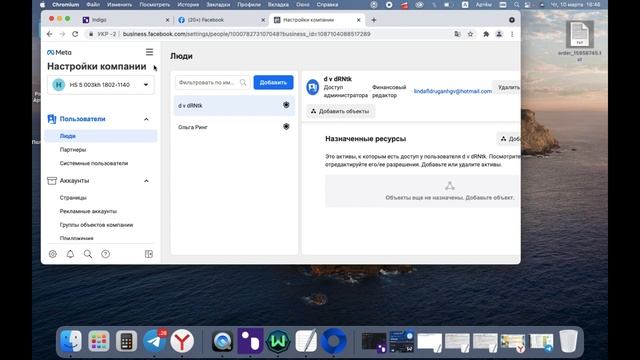Switch to the Facebook tab
The height and width of the screenshot is (360, 640).
pos(221,20)
